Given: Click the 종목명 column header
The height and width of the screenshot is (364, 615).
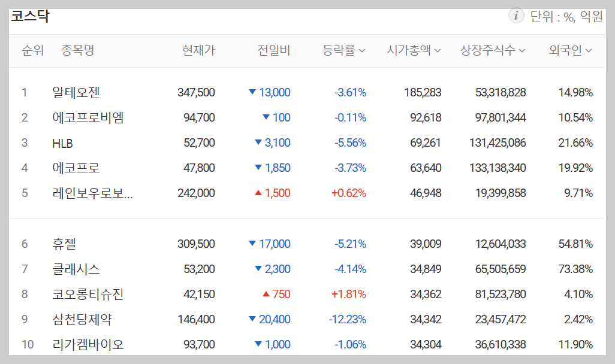Looking at the screenshot, I should click(78, 50).
